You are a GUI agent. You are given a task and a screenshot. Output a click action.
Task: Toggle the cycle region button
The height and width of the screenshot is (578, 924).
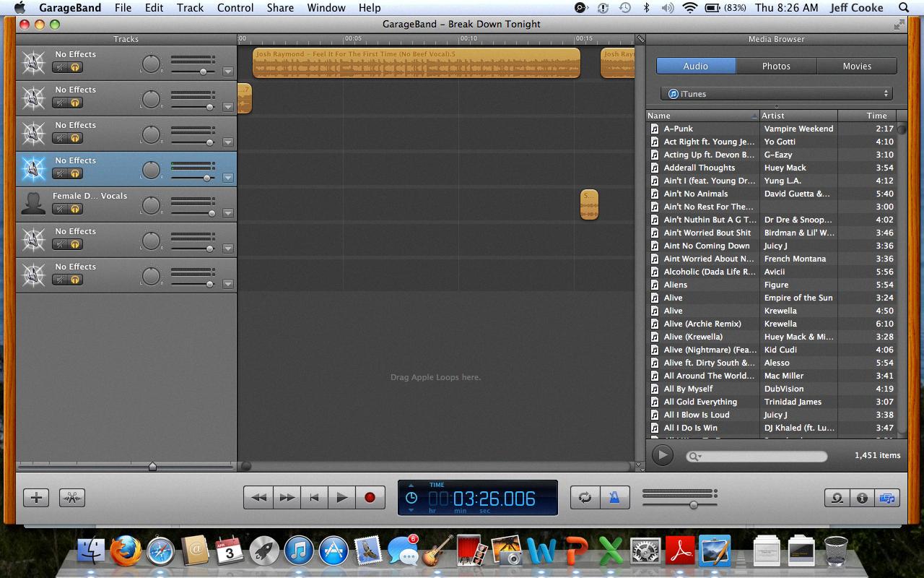click(585, 497)
